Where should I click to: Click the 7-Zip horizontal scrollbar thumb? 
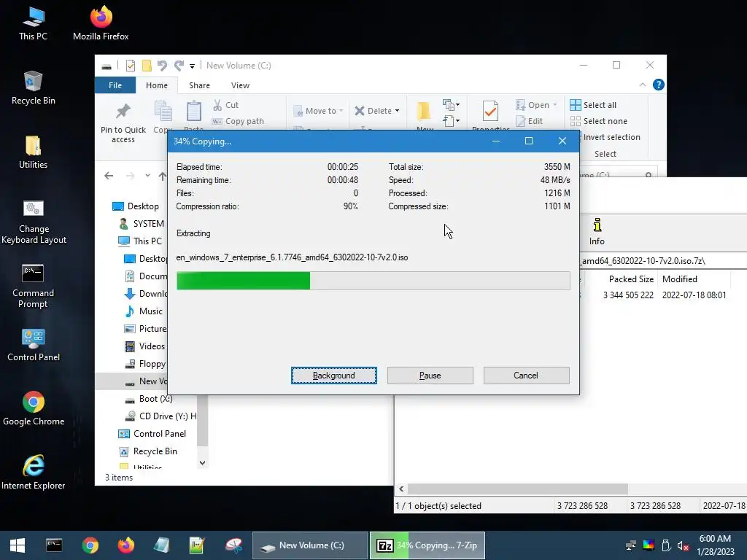pyautogui.click(x=518, y=489)
